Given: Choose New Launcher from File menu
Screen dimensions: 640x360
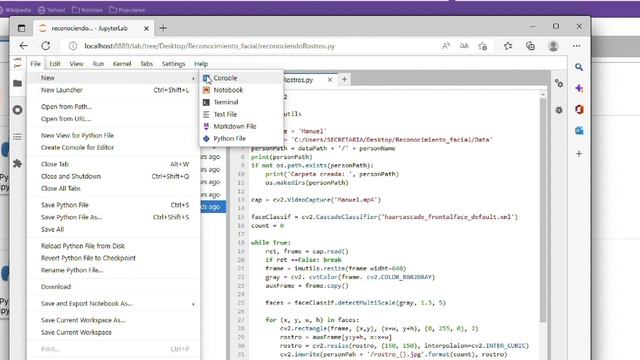Looking at the screenshot, I should point(114,90).
